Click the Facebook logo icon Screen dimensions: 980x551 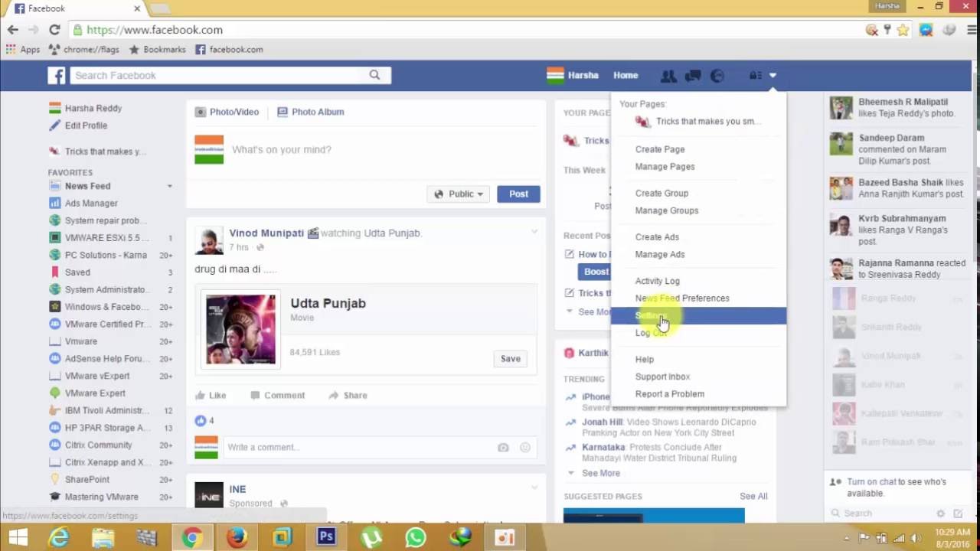(x=57, y=75)
